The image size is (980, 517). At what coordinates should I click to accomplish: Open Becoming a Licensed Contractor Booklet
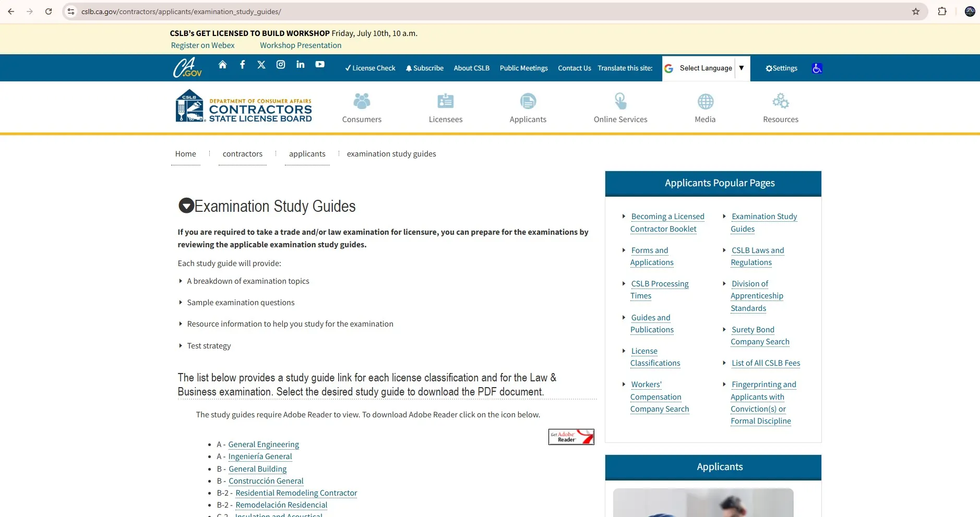(x=667, y=223)
